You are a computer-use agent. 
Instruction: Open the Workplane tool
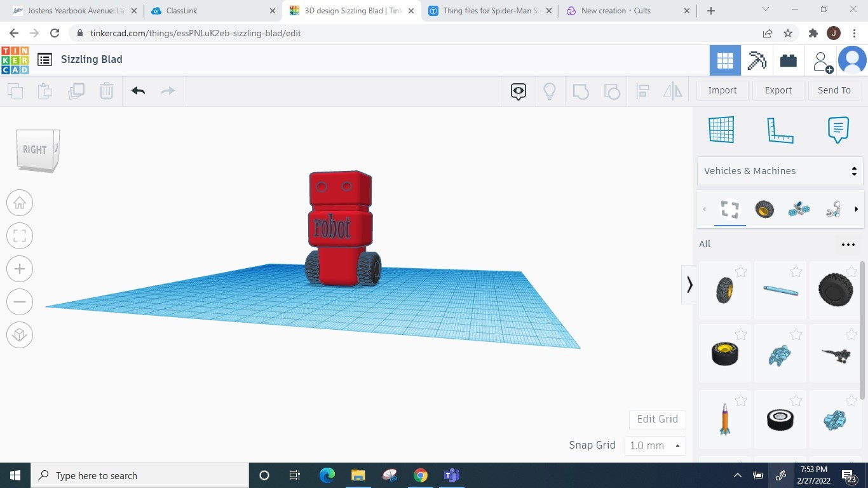tap(721, 130)
